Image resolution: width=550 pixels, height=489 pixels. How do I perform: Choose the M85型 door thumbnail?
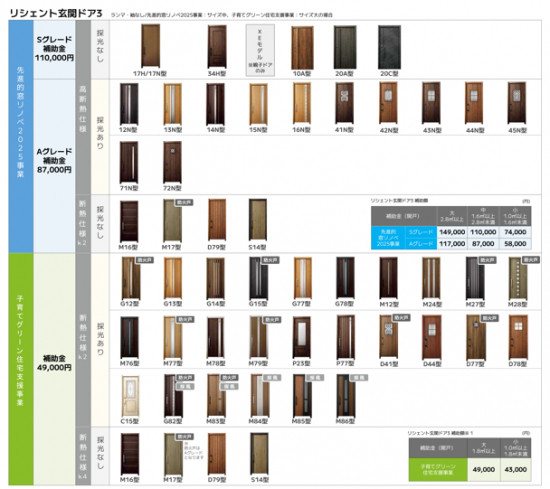302,396
